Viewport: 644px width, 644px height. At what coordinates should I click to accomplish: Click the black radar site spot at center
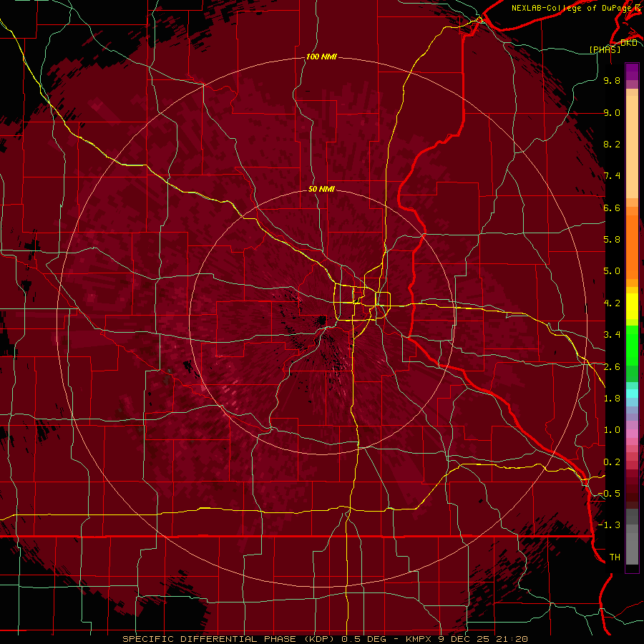pos(321,321)
